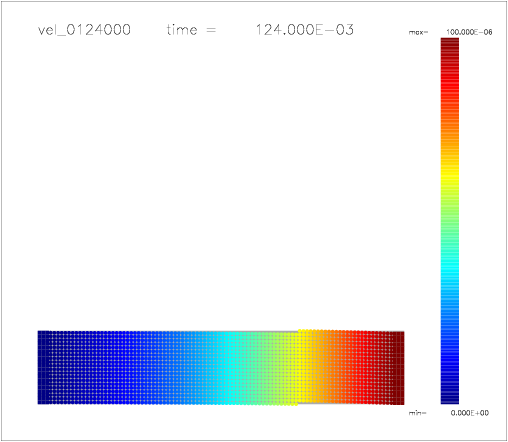Screen dimensions: 508x442
Task: Click cyan region of velocity mesh
Action: tap(228, 368)
